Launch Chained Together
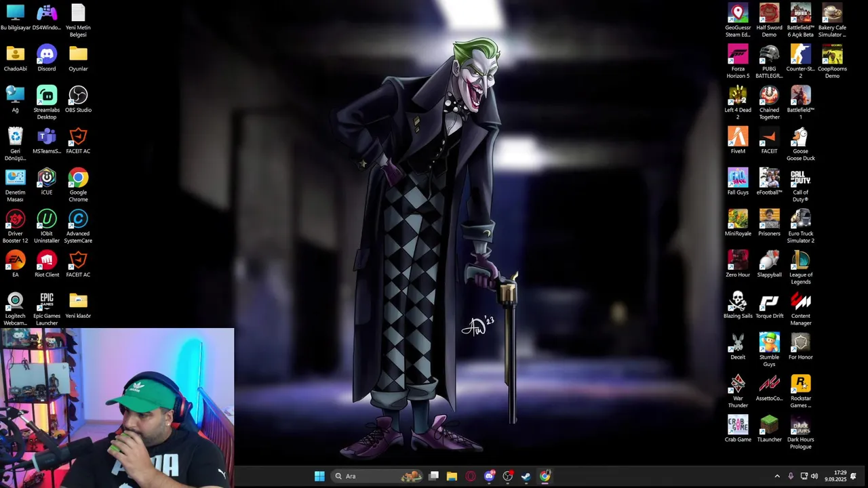 pos(769,103)
